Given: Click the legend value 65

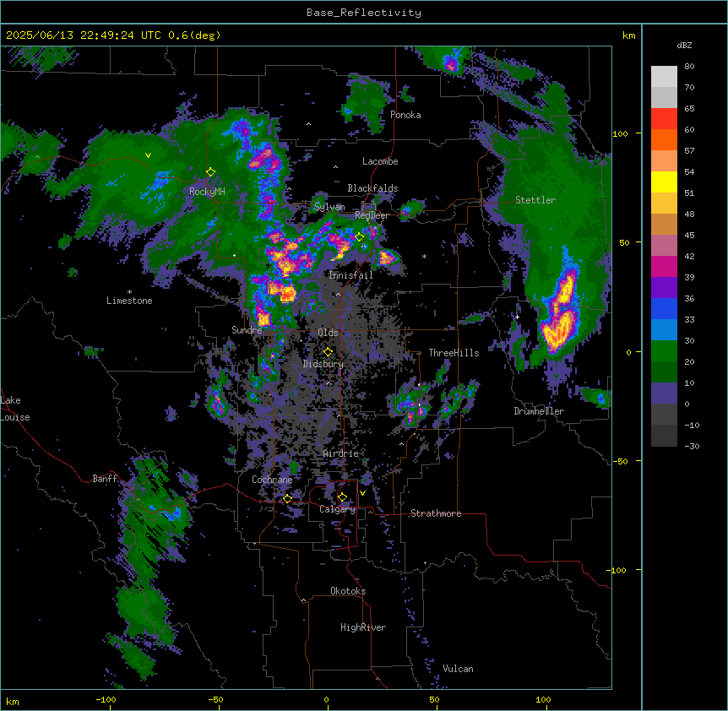Looking at the screenshot, I should (x=689, y=109).
